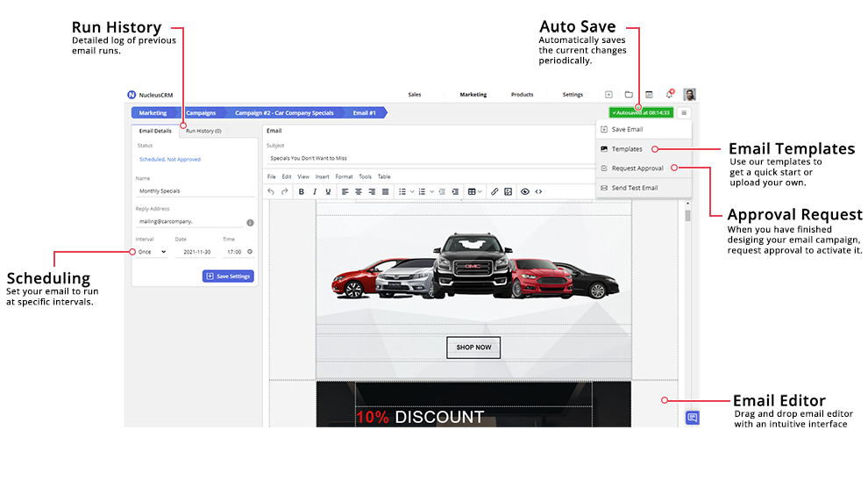The image size is (868, 480).
Task: Click the Date field showing 2021-11-30
Action: click(x=197, y=252)
